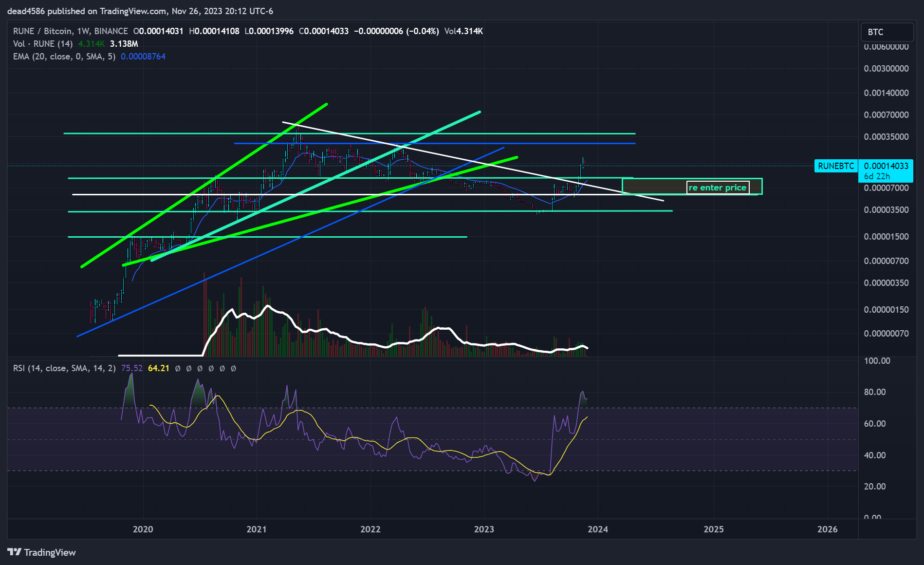Click price axis label 0.00300000

click(x=886, y=69)
